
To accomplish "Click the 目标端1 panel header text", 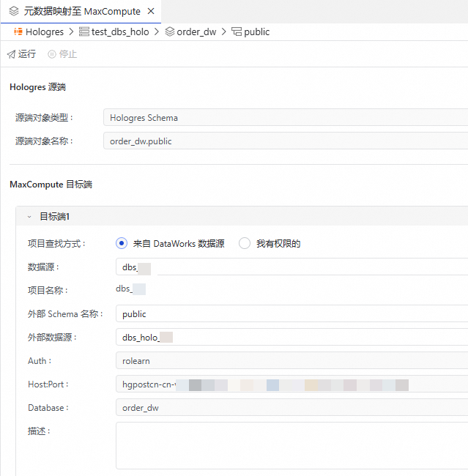I will pyautogui.click(x=55, y=217).
